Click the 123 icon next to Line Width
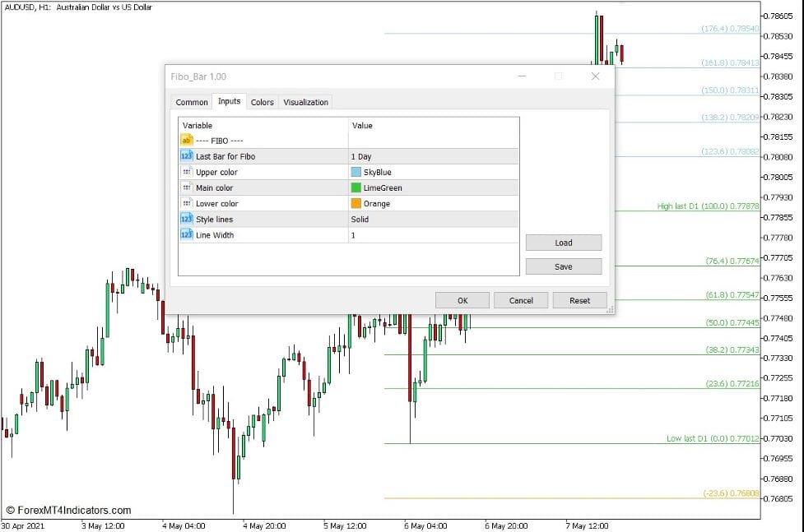The width and height of the screenshot is (804, 532). click(x=186, y=235)
